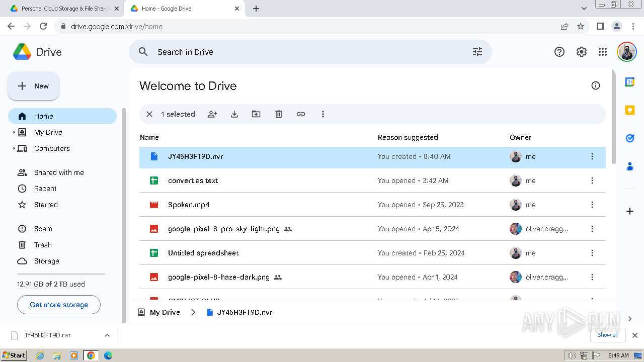Open a new browser tab
Screen dimensions: 644x362
(256, 9)
